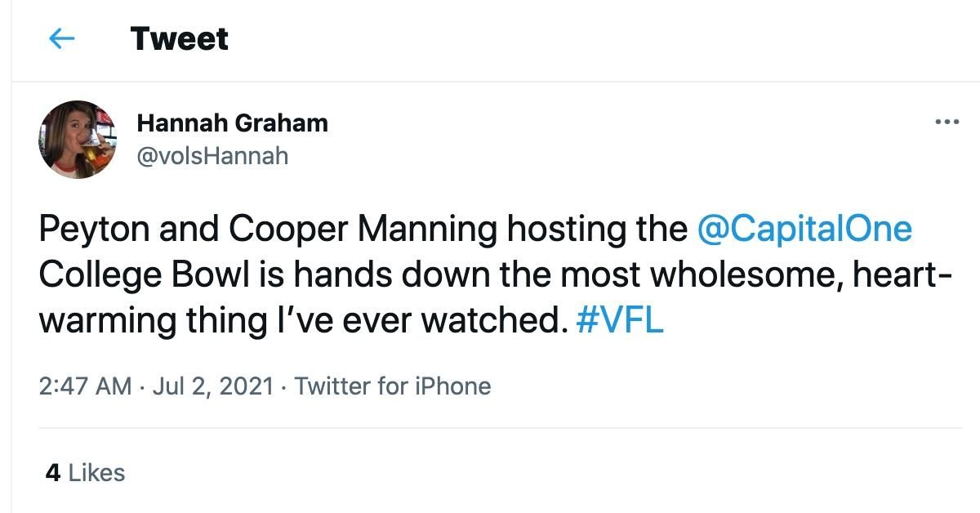
Task: Click the word wholesome in the tweet
Action: coord(751,275)
